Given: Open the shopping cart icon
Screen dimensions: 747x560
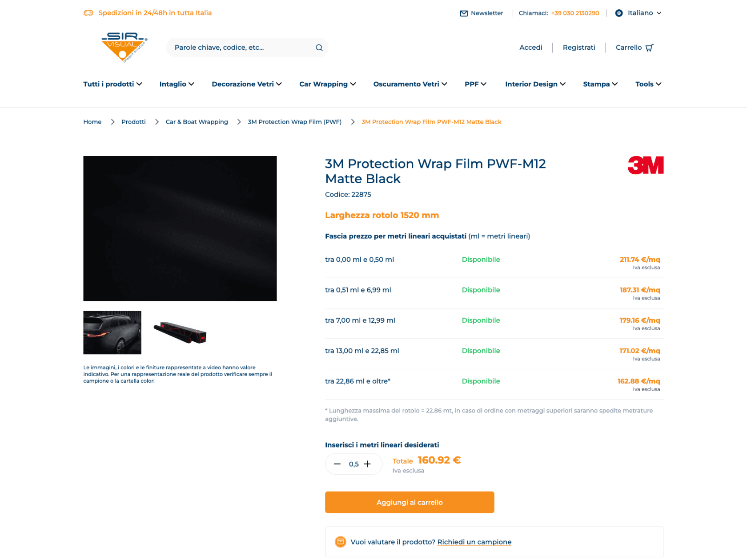Looking at the screenshot, I should coord(649,48).
